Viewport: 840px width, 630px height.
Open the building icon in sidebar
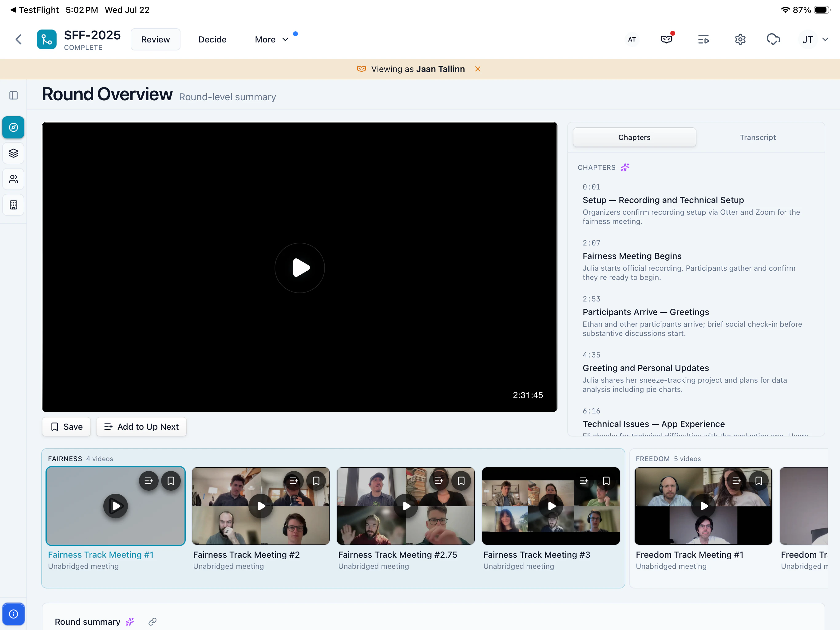pyautogui.click(x=13, y=205)
